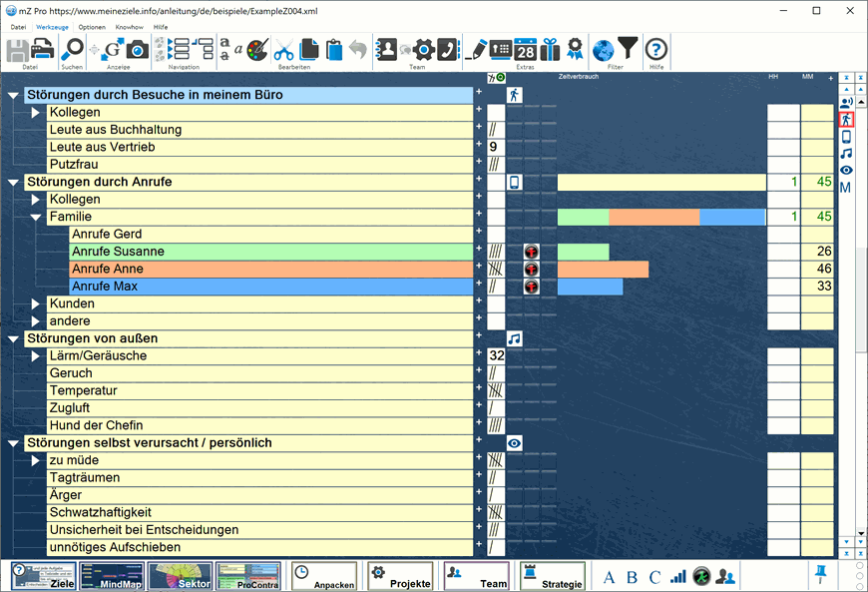Collapse the Familie tree node

36,217
